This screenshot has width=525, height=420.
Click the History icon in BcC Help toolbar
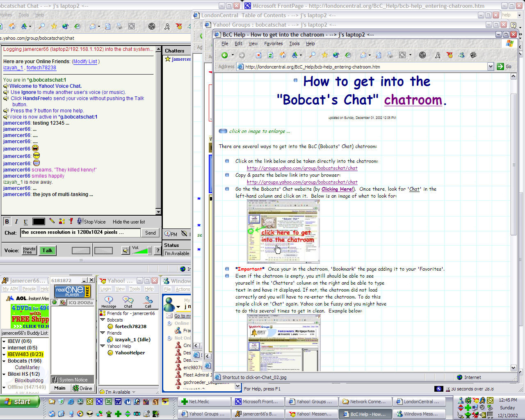(348, 55)
